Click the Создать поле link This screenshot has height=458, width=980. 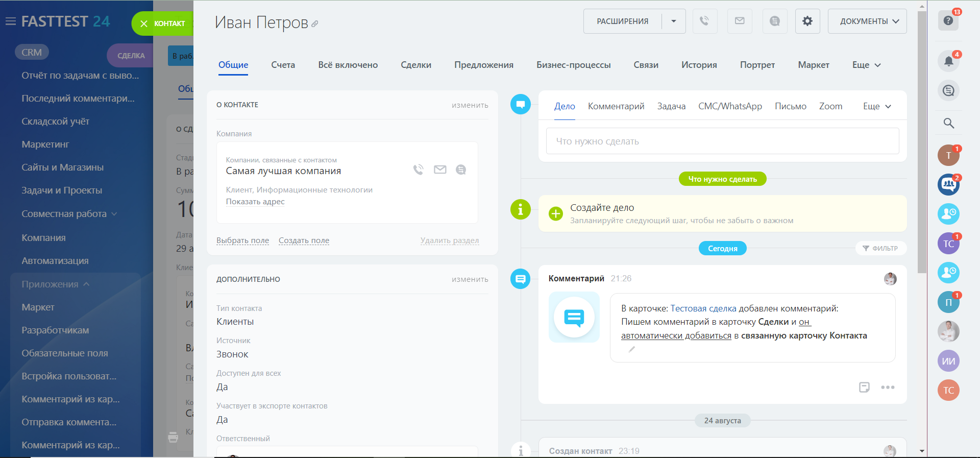304,240
